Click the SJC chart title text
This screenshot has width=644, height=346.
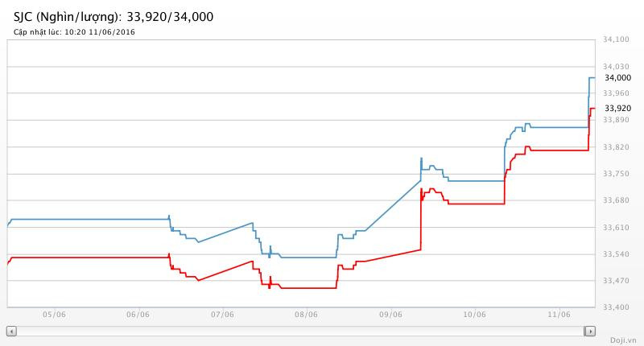click(113, 16)
